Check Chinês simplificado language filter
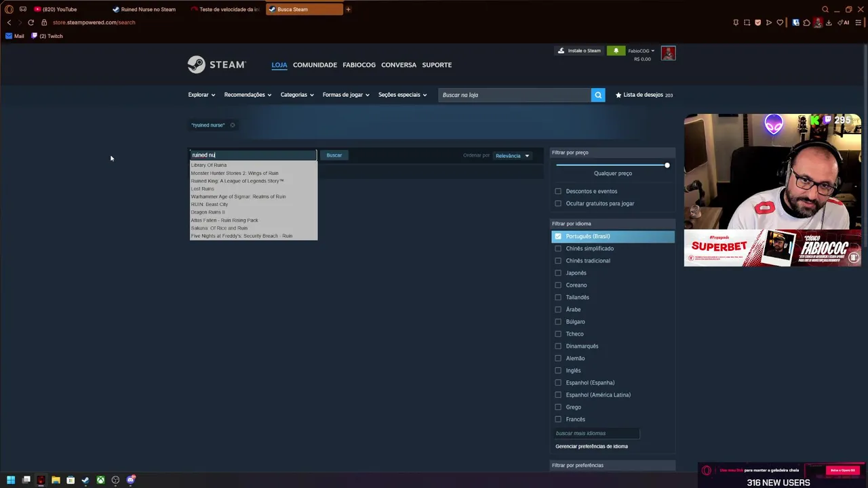 (558, 248)
